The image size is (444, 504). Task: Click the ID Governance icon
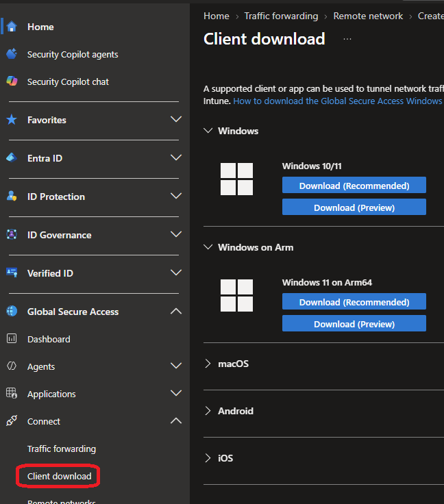tap(12, 234)
